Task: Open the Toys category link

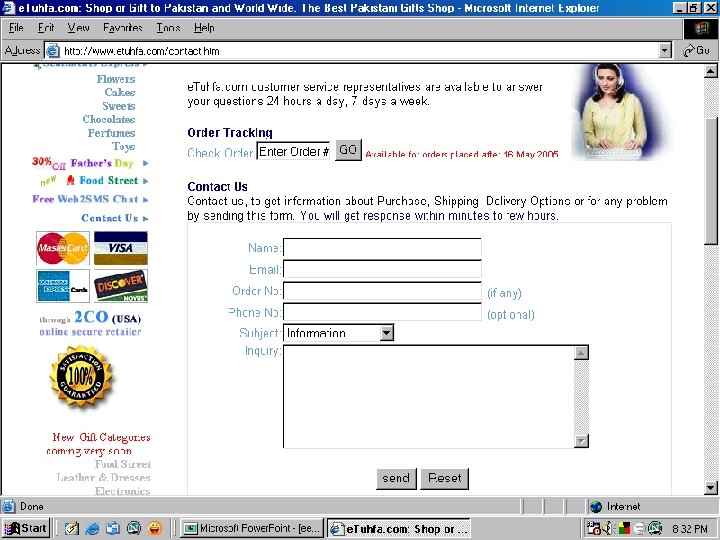Action: pyautogui.click(x=123, y=146)
